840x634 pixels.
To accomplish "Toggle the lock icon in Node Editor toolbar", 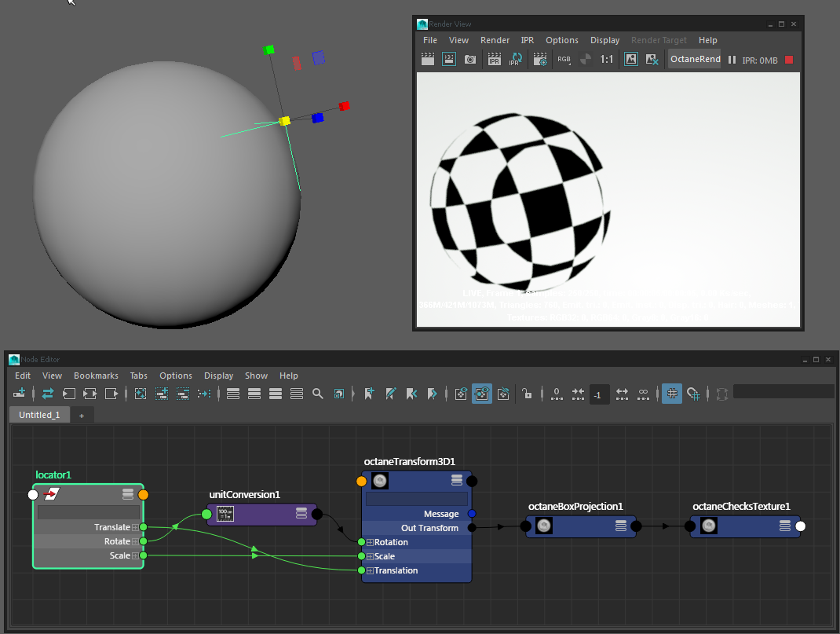I will (x=528, y=394).
